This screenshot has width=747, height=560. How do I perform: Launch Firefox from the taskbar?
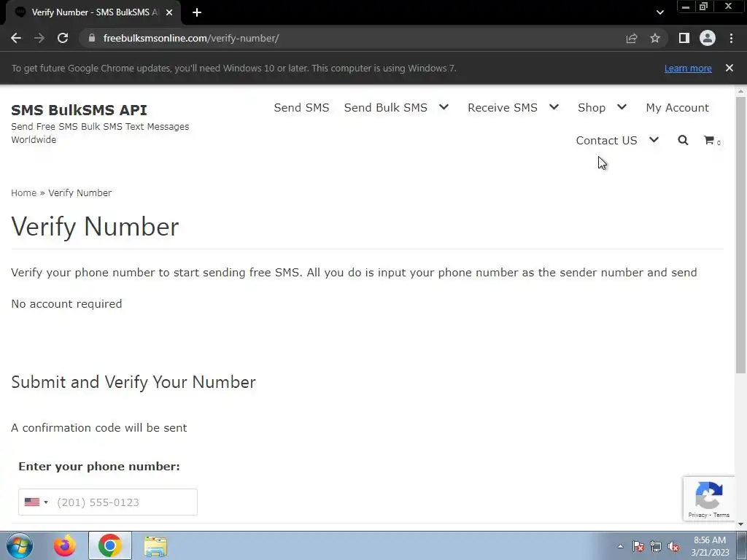(x=64, y=545)
